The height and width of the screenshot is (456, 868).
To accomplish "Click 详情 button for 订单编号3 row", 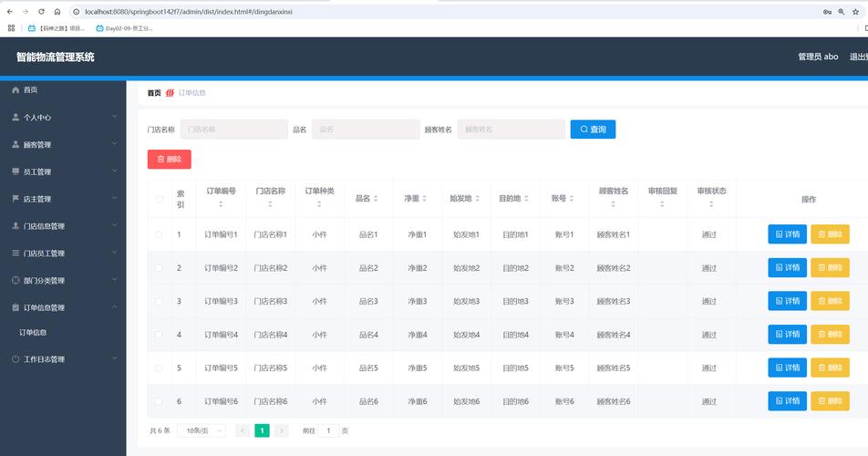I will 787,301.
